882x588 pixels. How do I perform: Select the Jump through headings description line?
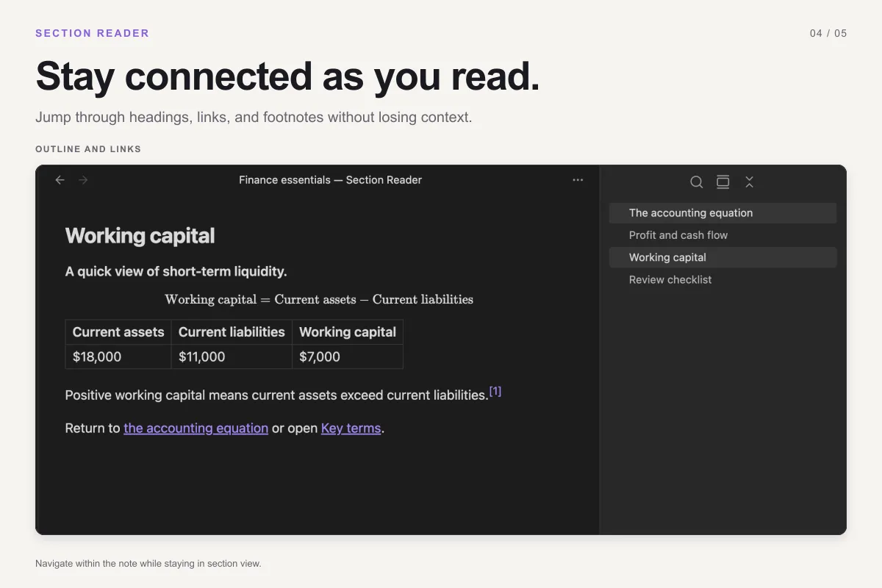(x=254, y=117)
